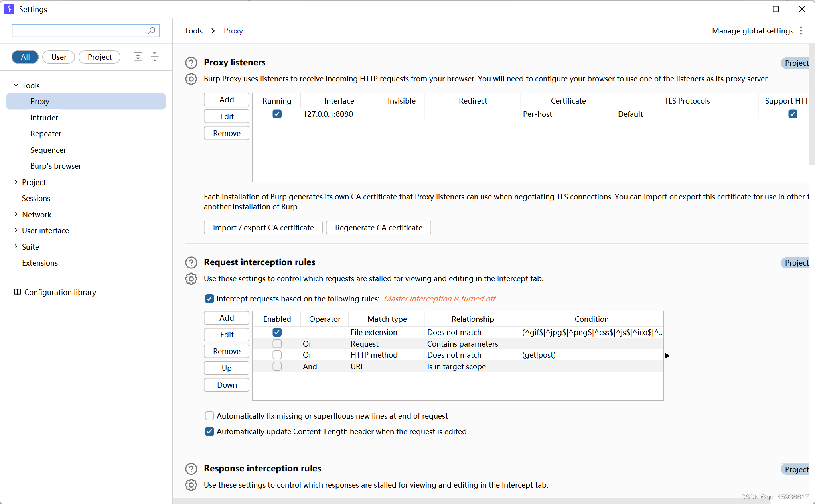Collapse all settings tree nodes icon
This screenshot has width=815, height=504.
155,57
